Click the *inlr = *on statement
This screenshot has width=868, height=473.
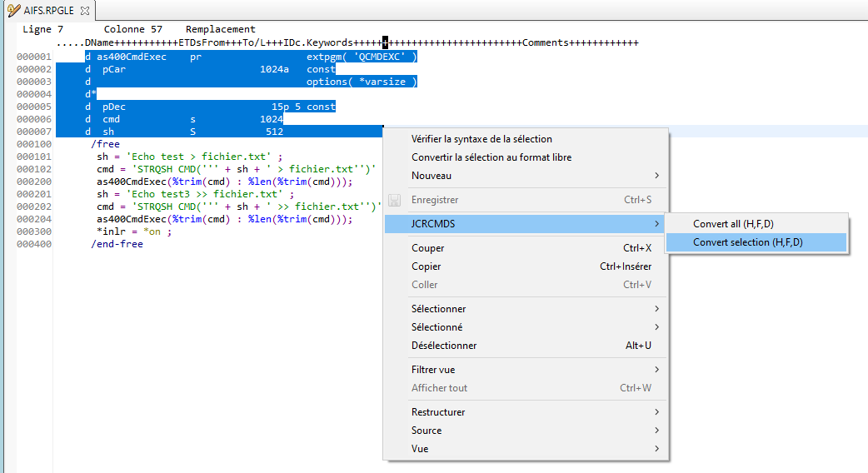(134, 232)
